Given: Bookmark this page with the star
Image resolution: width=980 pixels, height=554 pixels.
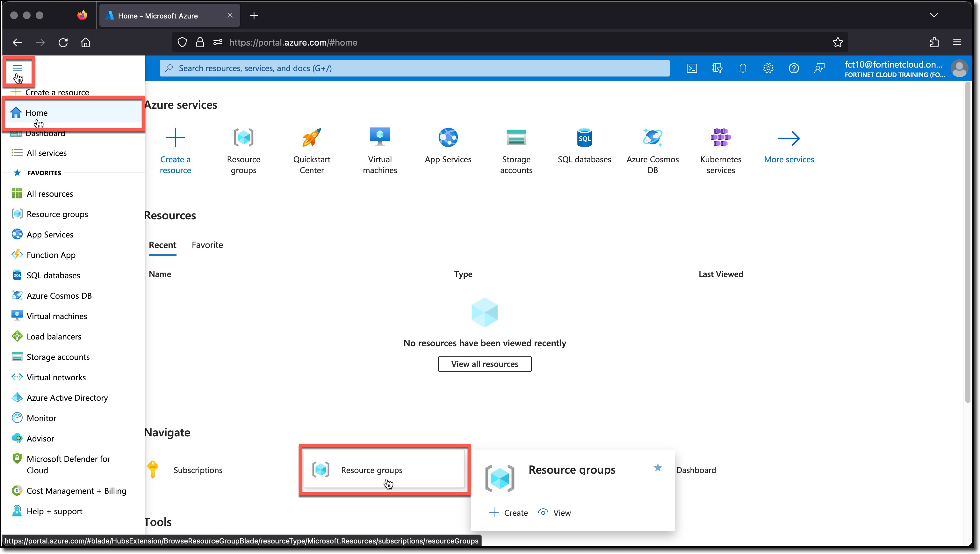Looking at the screenshot, I should point(838,42).
